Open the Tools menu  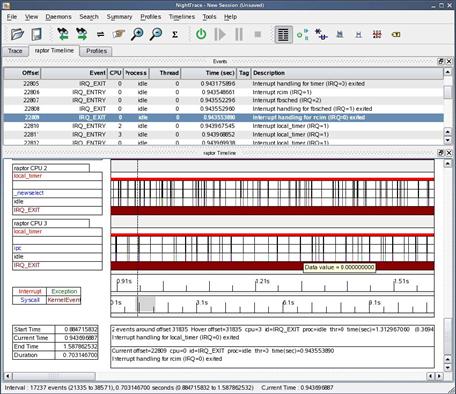click(209, 17)
